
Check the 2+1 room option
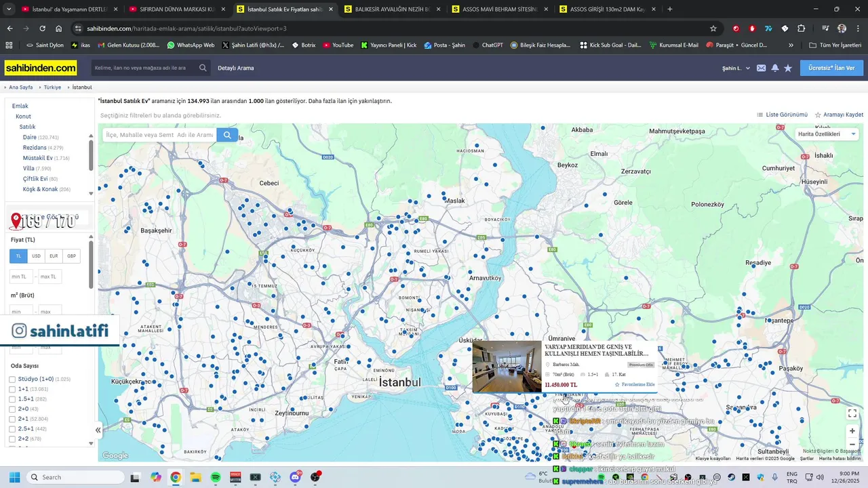[12, 419]
